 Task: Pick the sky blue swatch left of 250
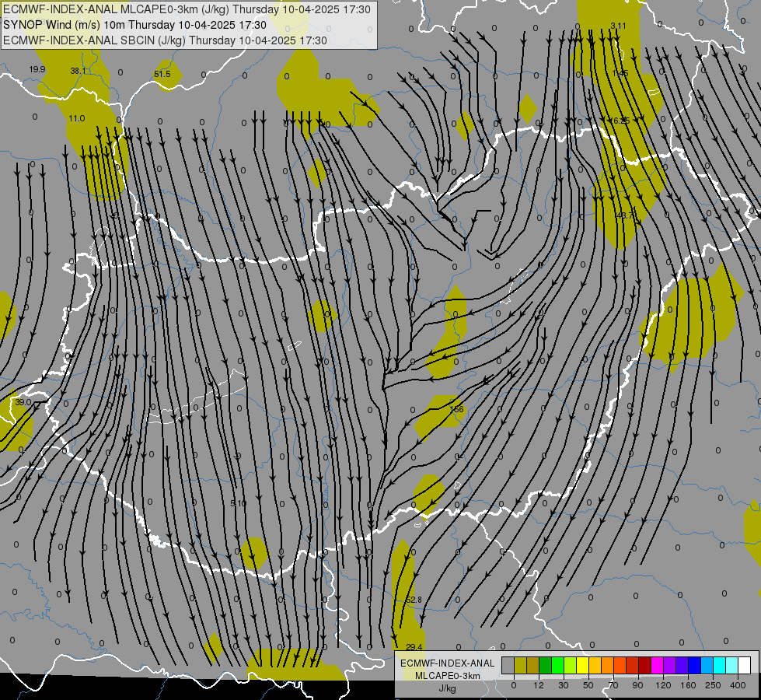click(707, 665)
